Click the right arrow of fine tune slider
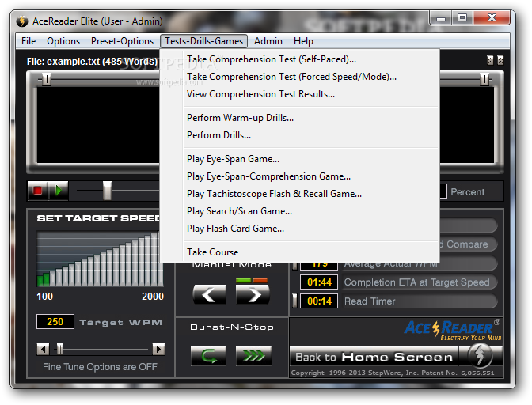 [x=158, y=349]
